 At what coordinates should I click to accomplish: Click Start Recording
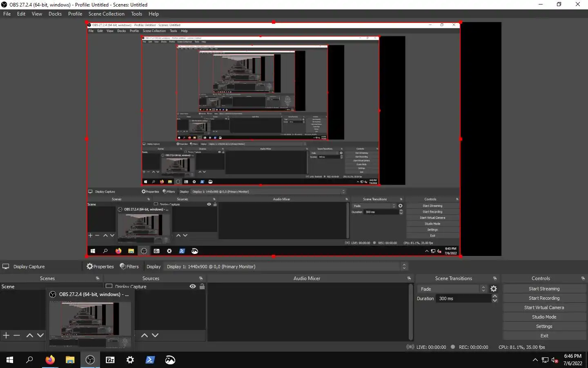[x=544, y=298]
